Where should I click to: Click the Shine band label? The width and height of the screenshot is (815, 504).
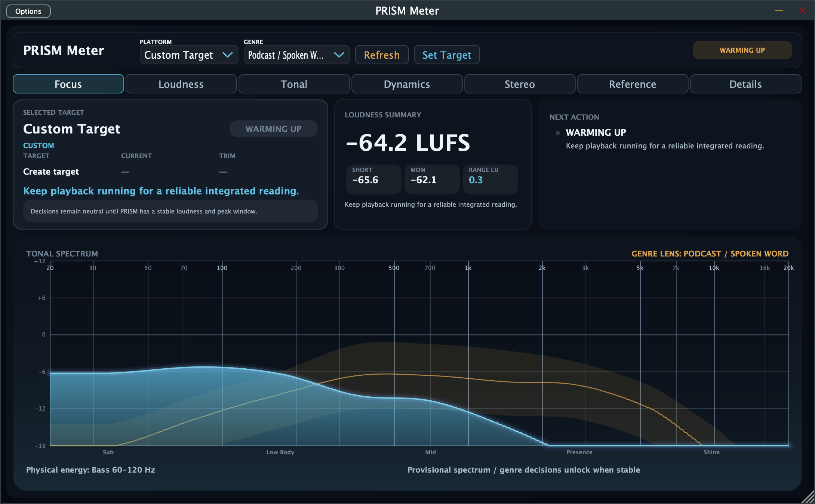click(x=711, y=452)
